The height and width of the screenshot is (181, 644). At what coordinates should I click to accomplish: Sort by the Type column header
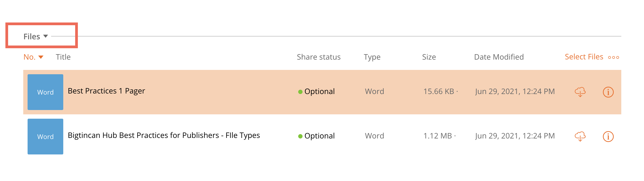[x=372, y=57]
